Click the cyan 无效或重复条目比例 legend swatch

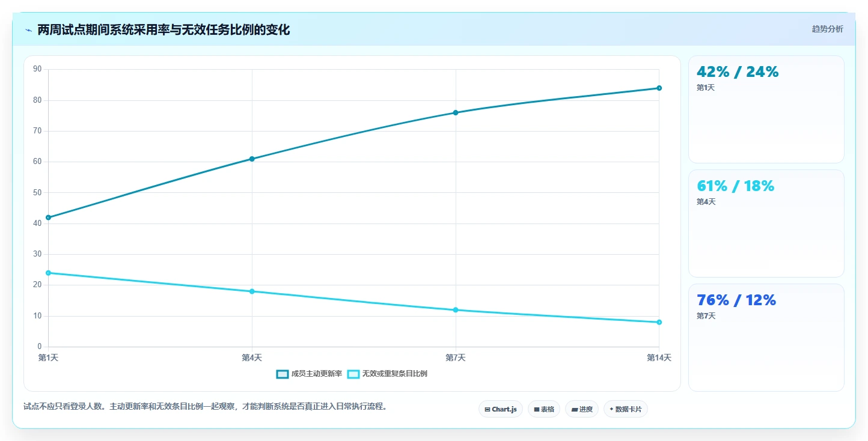coord(353,374)
